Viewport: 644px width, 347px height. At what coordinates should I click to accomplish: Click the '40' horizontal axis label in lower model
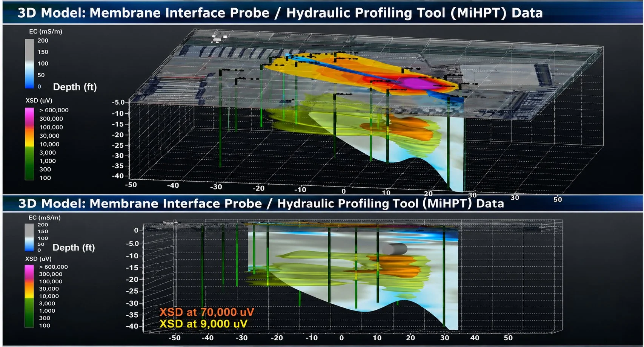(x=475, y=338)
